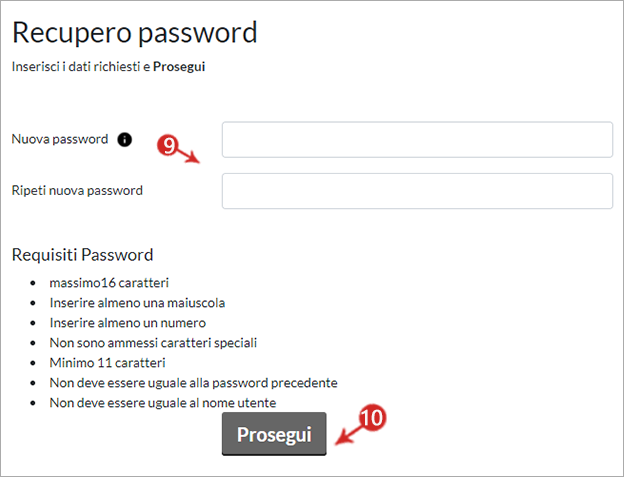Focus the Ripeti nuova password field

(417, 191)
